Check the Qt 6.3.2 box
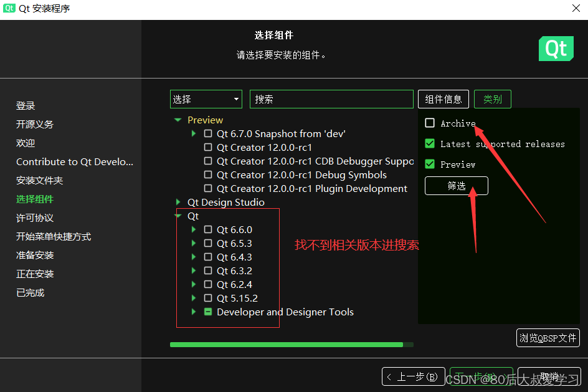This screenshot has width=588, height=392. (208, 270)
